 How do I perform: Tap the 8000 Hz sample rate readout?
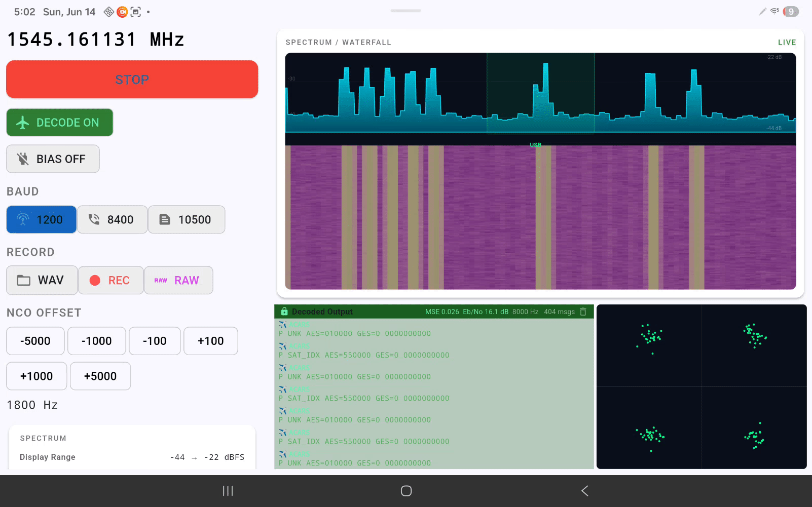point(525,311)
